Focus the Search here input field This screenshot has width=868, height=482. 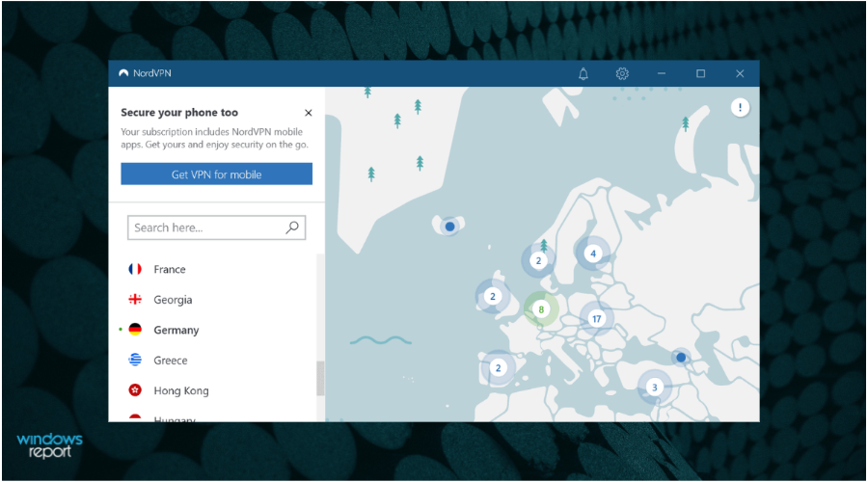coord(216,228)
